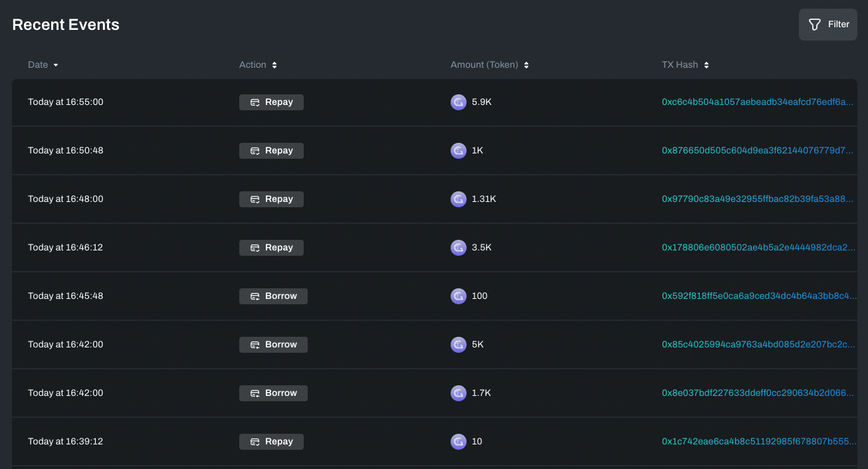Open transaction link 0x178806e6080502...
868x469 pixels.
[758, 248]
